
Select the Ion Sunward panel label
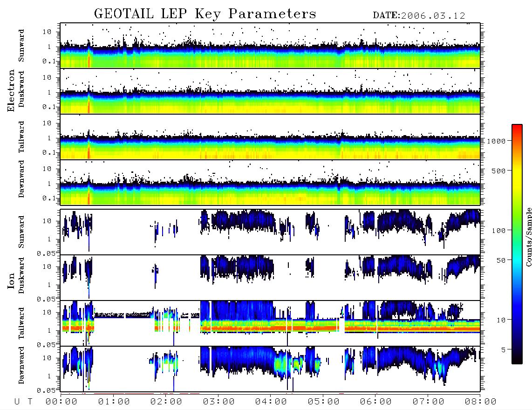coord(21,232)
